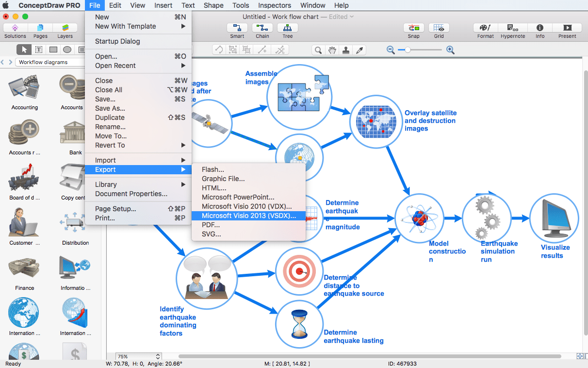The width and height of the screenshot is (588, 368).
Task: Choose Microsoft Visio 2010 (VDX) export
Action: (x=249, y=206)
